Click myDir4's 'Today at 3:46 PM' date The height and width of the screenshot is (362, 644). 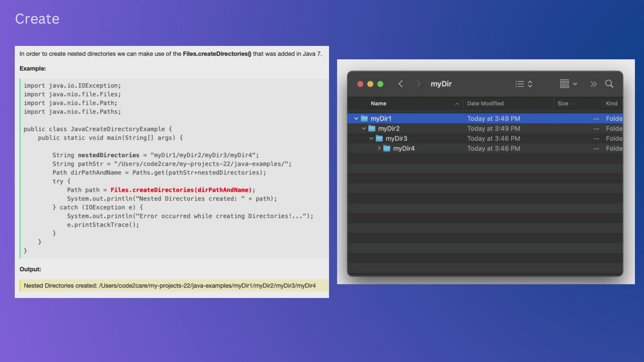[x=493, y=148]
